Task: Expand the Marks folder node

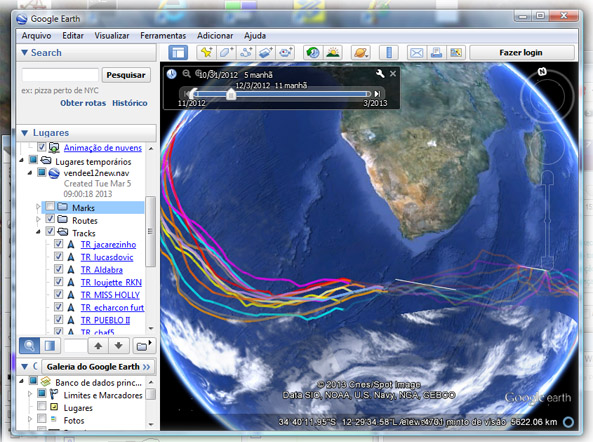Action: coord(38,207)
